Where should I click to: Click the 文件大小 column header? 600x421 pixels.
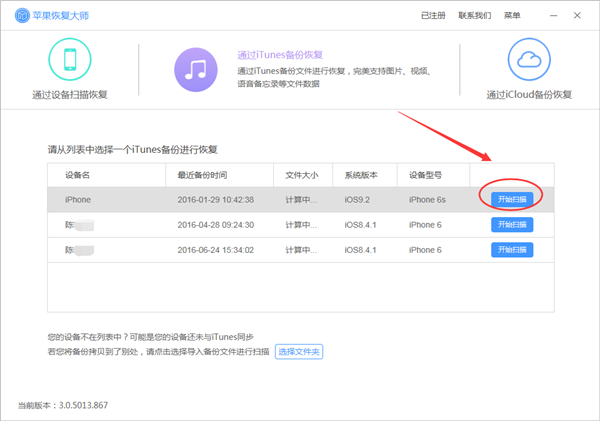pyautogui.click(x=302, y=175)
